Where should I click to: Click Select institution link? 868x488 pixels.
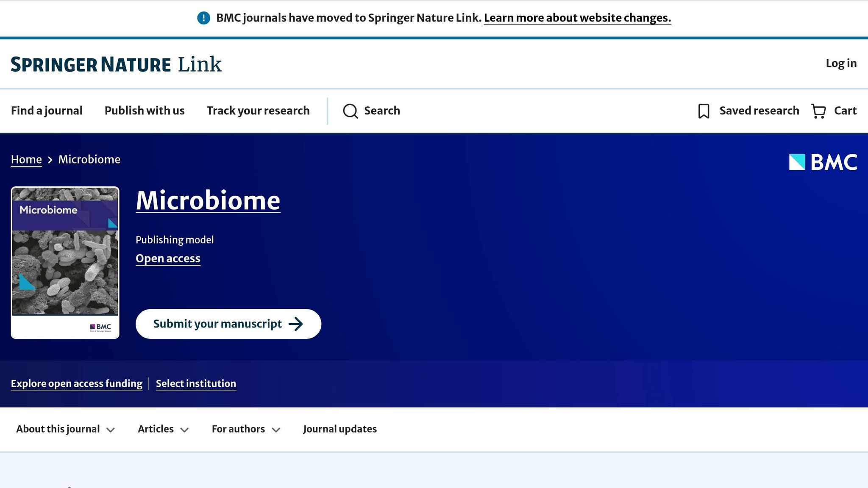(196, 383)
